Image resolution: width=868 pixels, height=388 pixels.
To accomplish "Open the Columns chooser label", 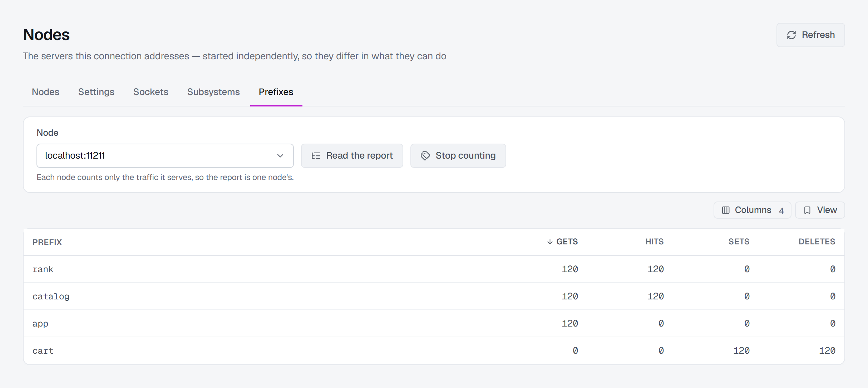I will (753, 210).
